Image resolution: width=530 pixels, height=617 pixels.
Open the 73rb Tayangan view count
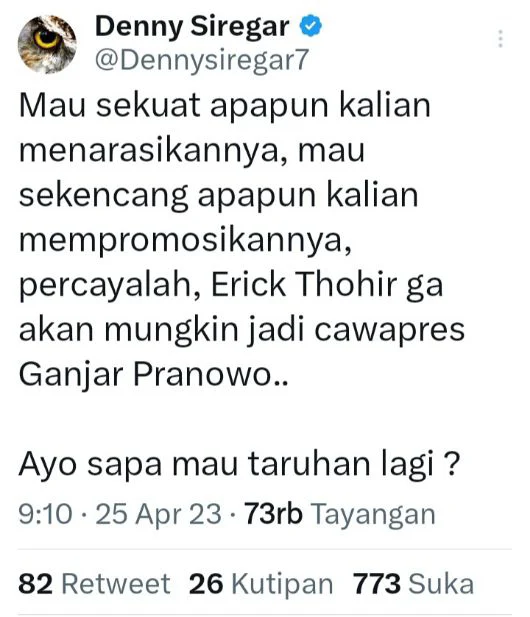pos(340,514)
